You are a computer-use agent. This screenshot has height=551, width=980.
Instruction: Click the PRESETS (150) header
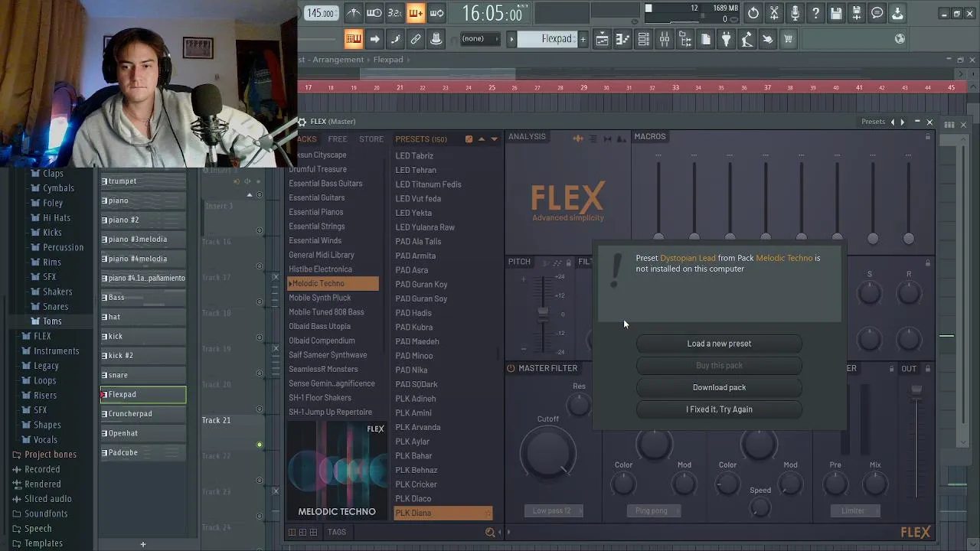421,139
